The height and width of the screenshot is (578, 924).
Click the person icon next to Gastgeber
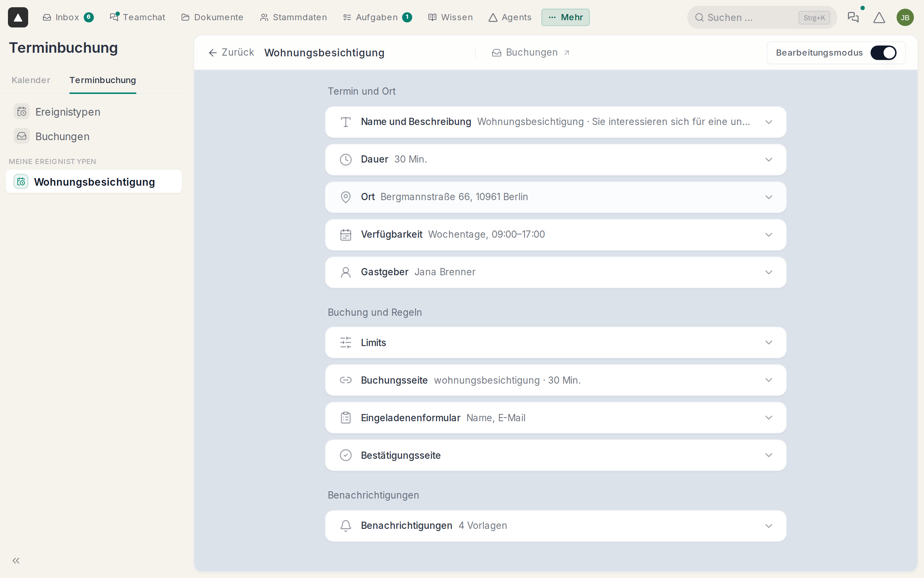click(345, 272)
